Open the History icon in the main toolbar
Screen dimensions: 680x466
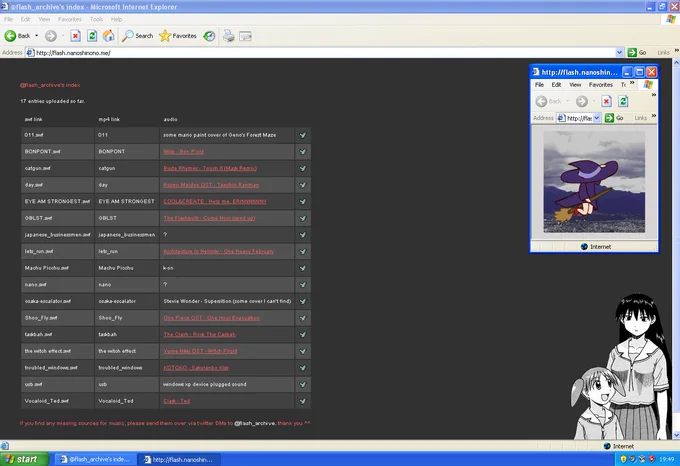[209, 36]
